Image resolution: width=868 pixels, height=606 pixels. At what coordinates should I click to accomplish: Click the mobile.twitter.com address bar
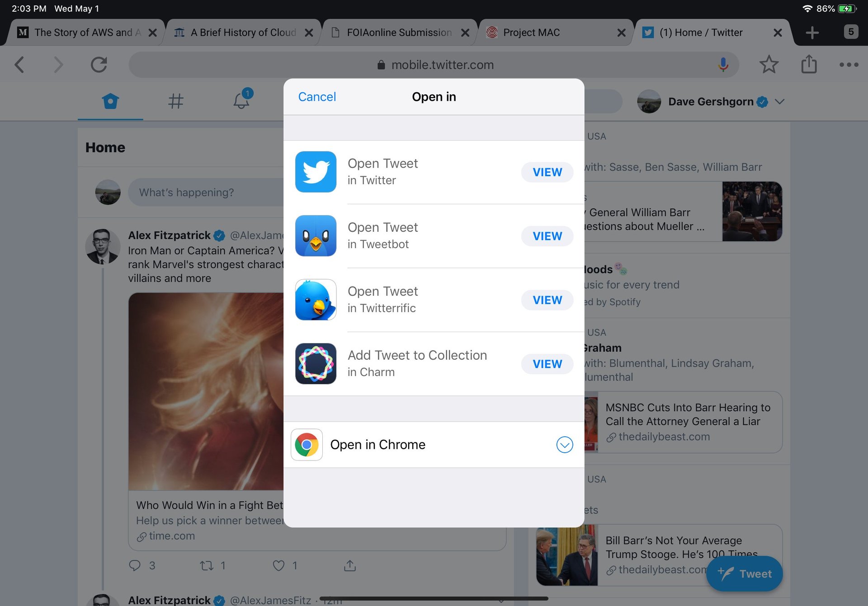434,65
